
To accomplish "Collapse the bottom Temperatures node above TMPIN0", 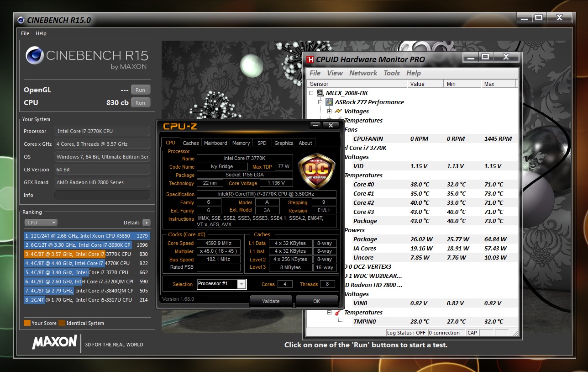I will tap(329, 313).
